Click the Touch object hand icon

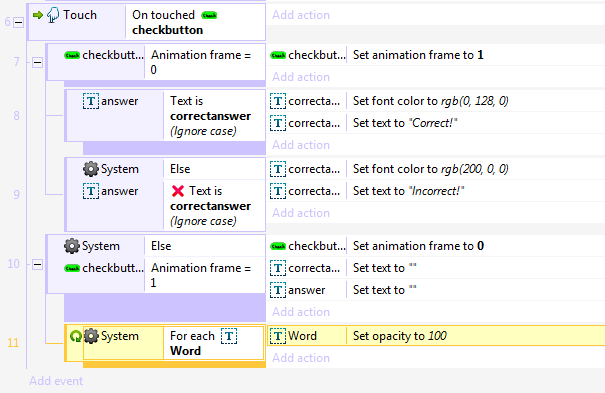pos(53,15)
